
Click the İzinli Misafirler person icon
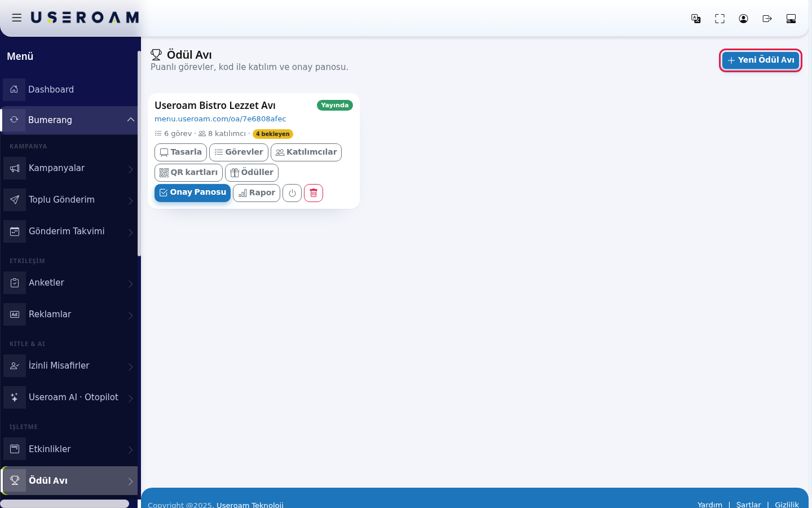click(x=15, y=366)
